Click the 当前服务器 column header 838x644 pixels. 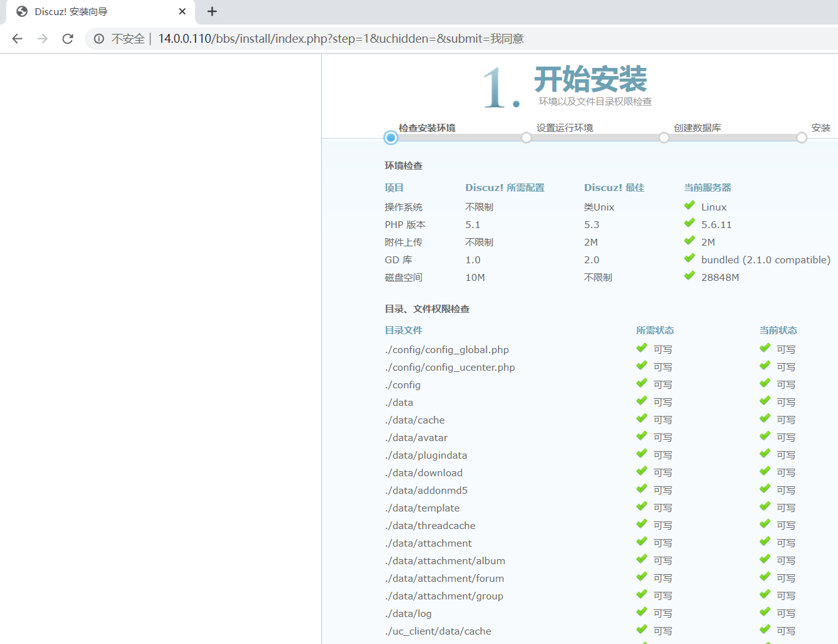pyautogui.click(x=708, y=188)
